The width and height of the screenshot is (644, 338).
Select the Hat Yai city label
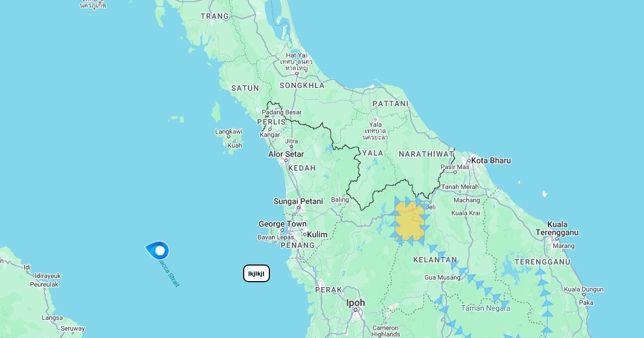(296, 55)
